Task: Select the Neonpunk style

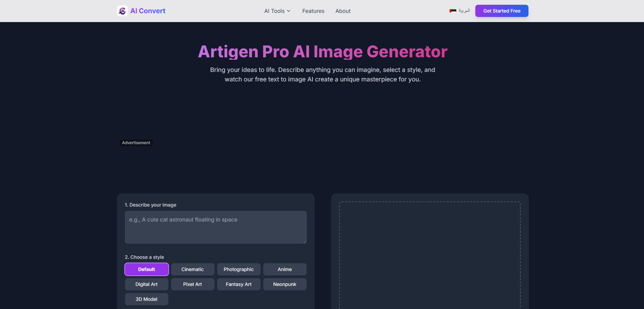Action: pyautogui.click(x=285, y=284)
